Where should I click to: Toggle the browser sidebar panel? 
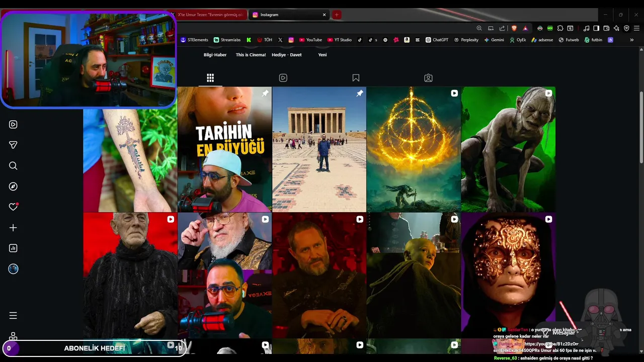click(x=596, y=28)
